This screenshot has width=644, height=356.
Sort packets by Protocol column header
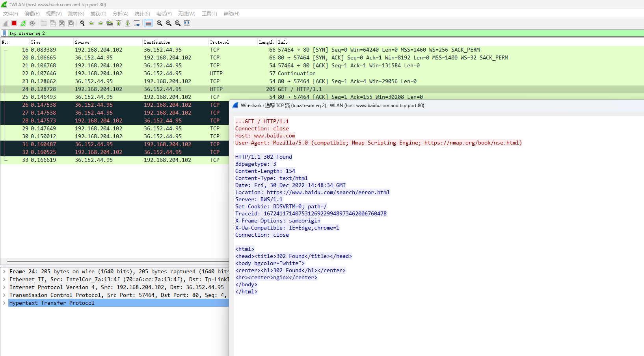233,42
